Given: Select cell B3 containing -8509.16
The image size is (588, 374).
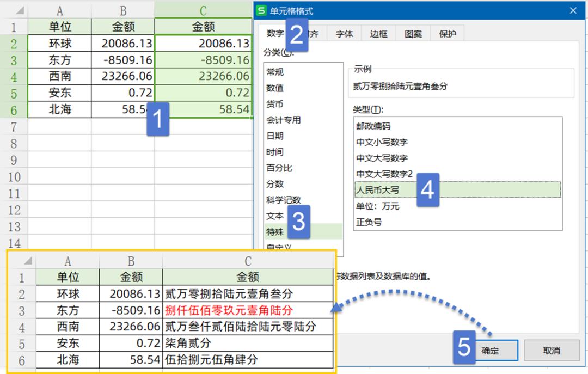Looking at the screenshot, I should (122, 60).
